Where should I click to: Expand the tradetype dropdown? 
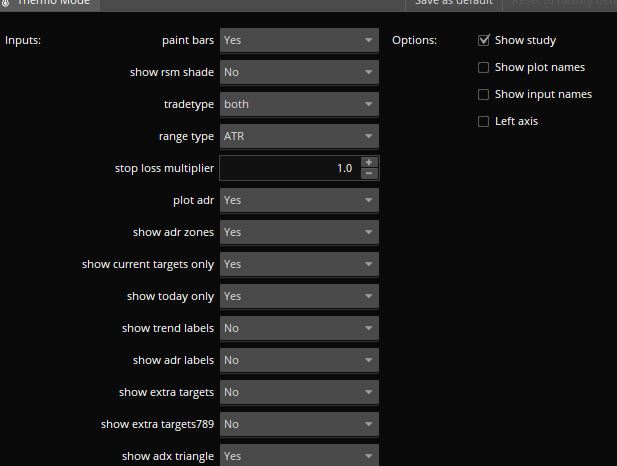299,104
